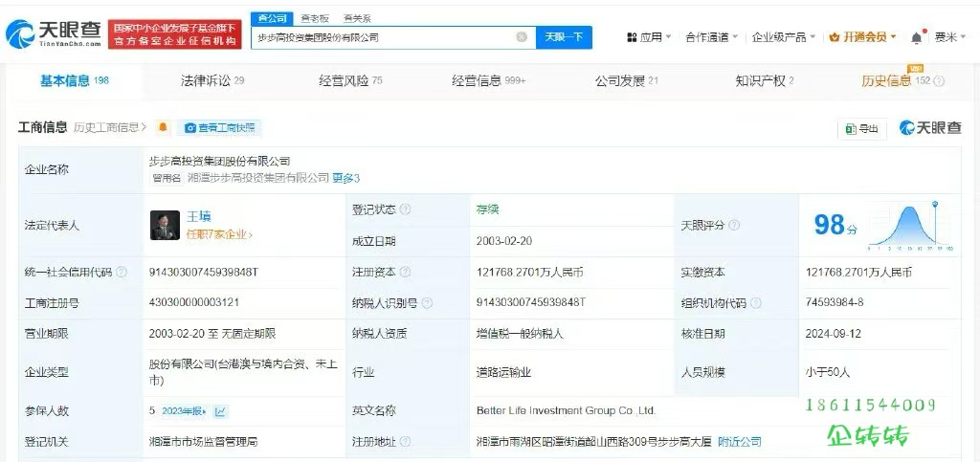The height and width of the screenshot is (462, 980).
Task: Open the 2023年报 dropdown link
Action: (184, 411)
